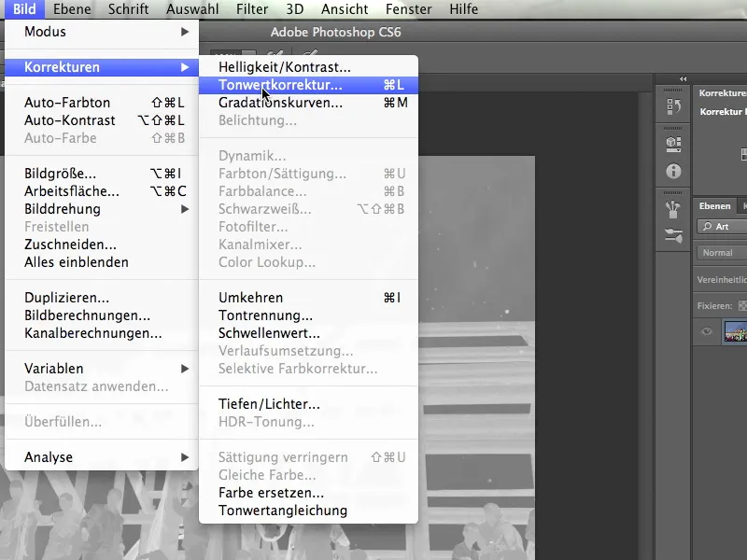Open the Korrekturen submenu entry
Viewport: 747px width, 560px height.
click(102, 67)
